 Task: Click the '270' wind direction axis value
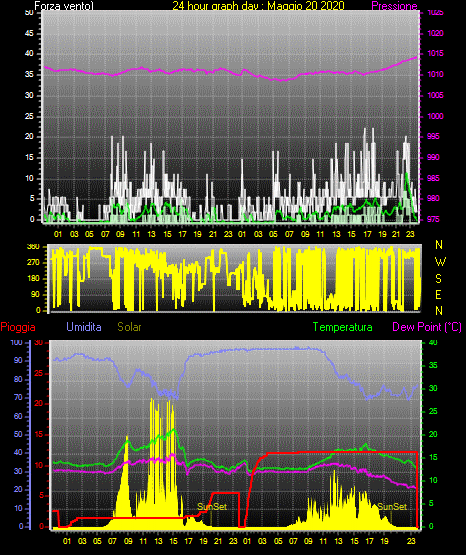[33, 263]
